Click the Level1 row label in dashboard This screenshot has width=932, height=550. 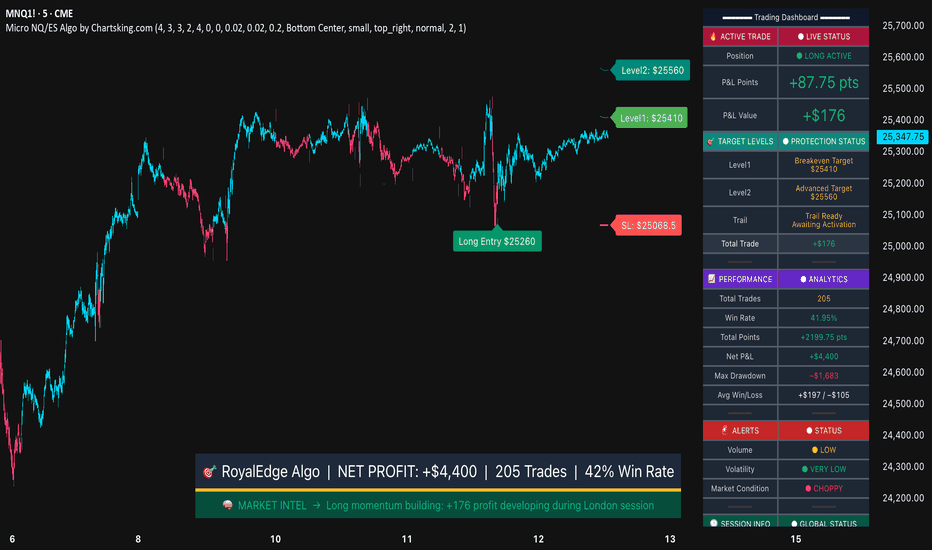739,165
